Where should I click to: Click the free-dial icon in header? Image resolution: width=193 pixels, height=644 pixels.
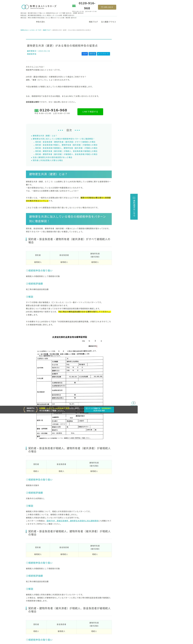(74, 6)
